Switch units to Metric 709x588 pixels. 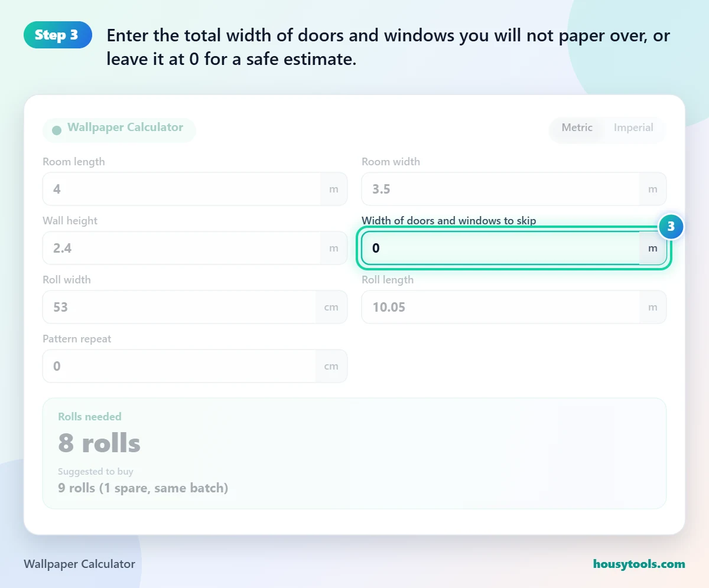coord(577,128)
